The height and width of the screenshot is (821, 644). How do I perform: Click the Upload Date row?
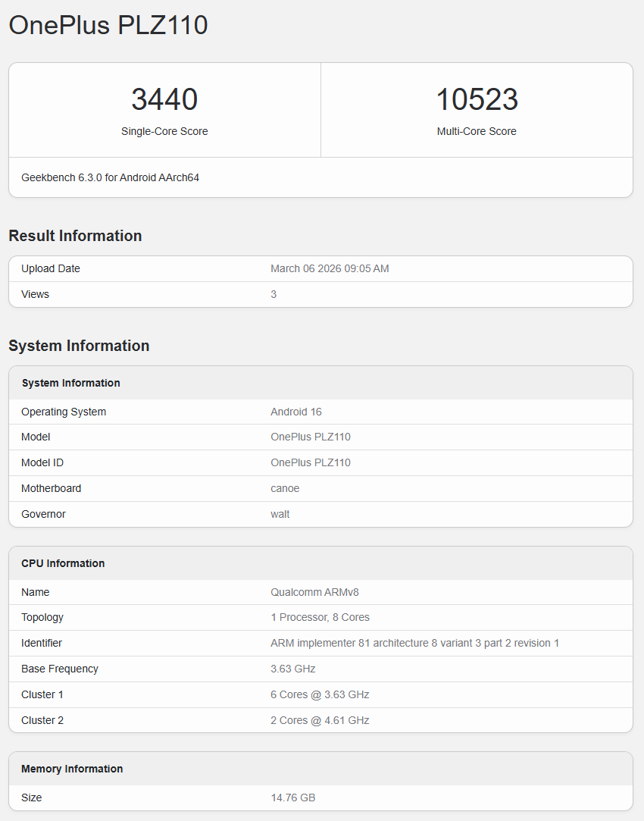pyautogui.click(x=320, y=268)
